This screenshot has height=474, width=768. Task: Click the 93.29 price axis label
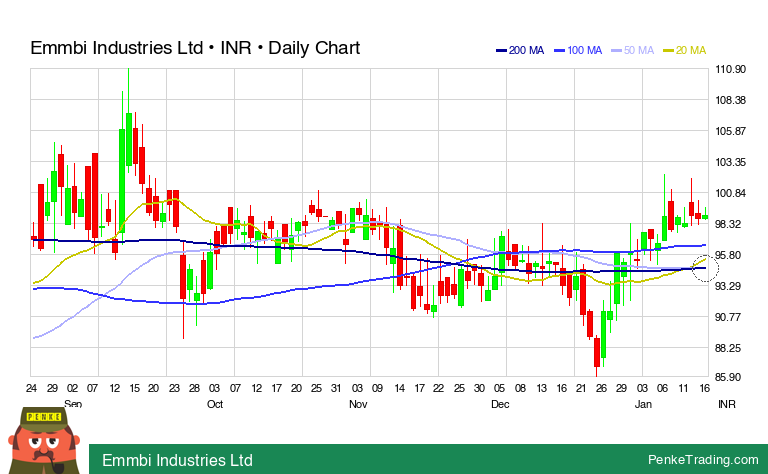(x=730, y=286)
